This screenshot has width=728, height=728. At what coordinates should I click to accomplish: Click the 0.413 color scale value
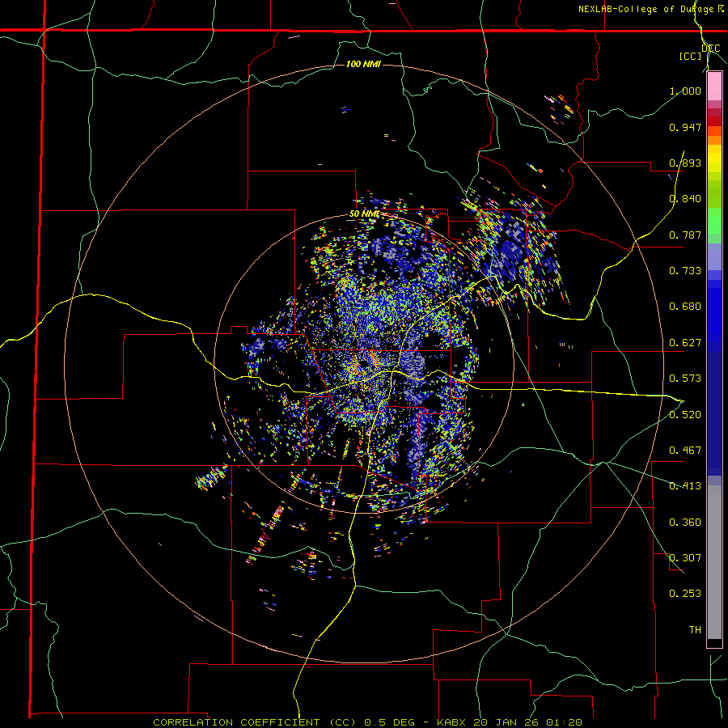(x=685, y=486)
